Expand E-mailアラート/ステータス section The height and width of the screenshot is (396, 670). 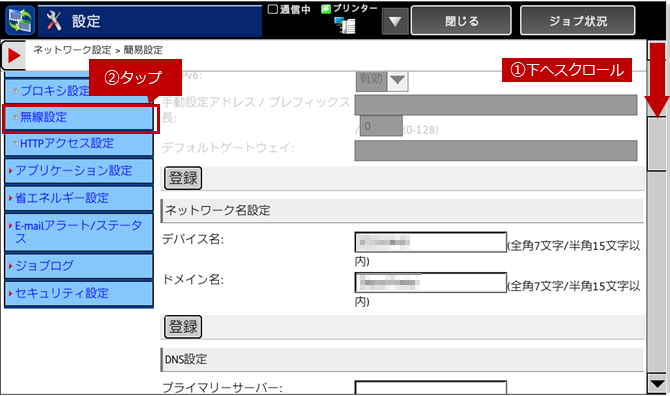coord(79,232)
